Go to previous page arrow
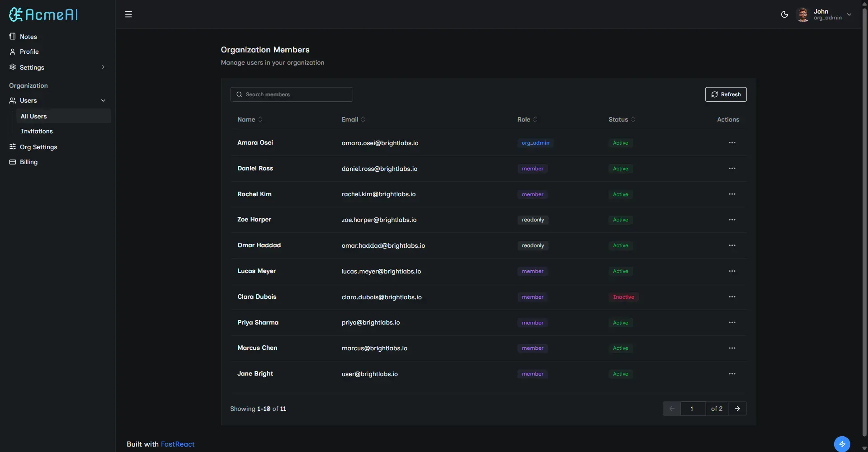This screenshot has width=868, height=452. 672,409
